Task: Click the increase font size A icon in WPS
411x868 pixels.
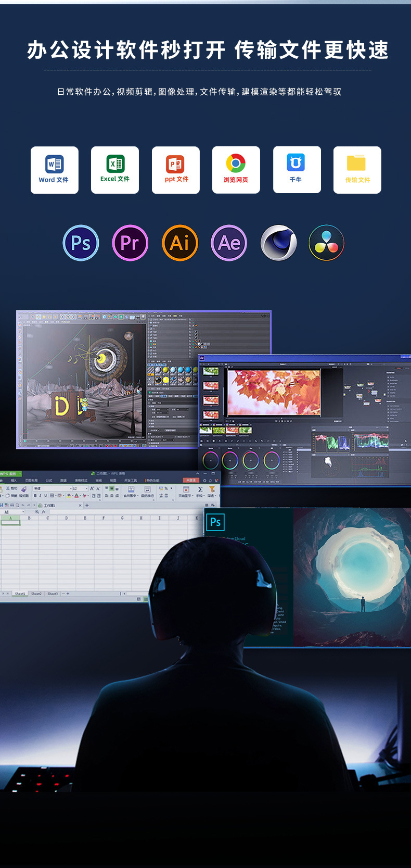Action: [x=92, y=488]
